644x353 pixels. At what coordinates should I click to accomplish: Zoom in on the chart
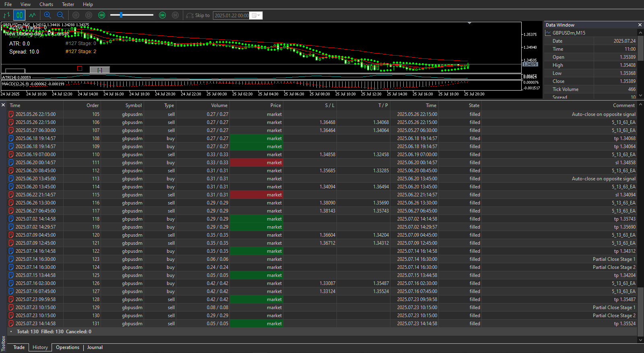coord(47,15)
